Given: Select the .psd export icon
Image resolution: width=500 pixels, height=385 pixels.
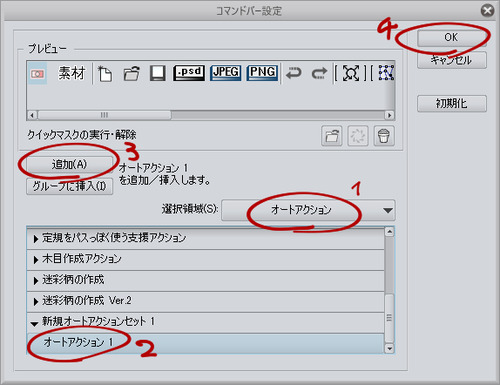Looking at the screenshot, I should (189, 73).
